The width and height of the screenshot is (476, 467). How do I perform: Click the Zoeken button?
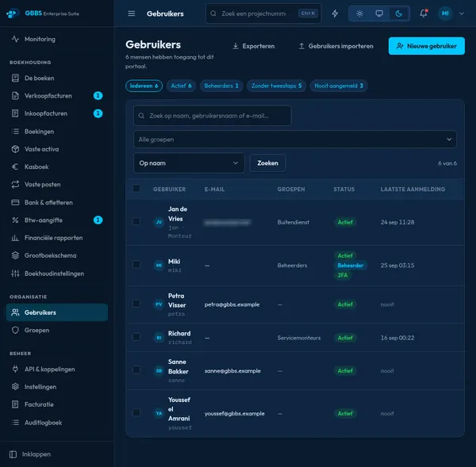point(267,163)
